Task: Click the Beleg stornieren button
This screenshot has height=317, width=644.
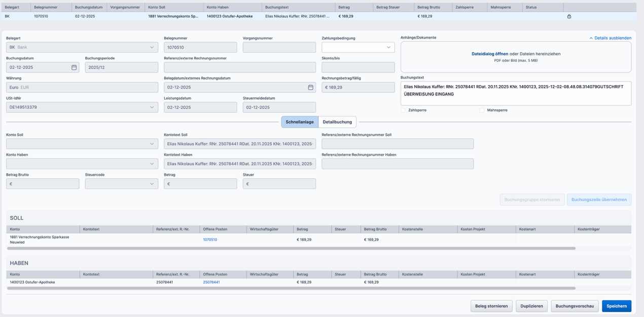Action: (x=491, y=306)
